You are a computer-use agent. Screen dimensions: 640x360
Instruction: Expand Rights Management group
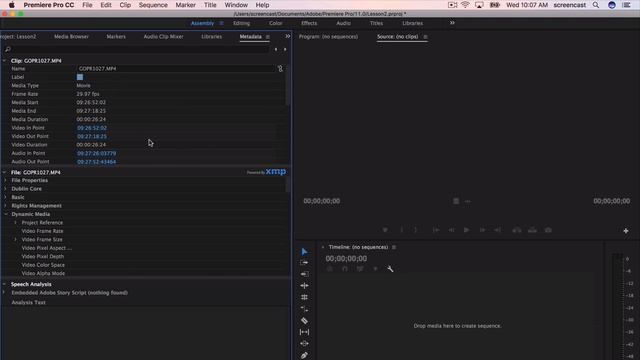pos(5,206)
